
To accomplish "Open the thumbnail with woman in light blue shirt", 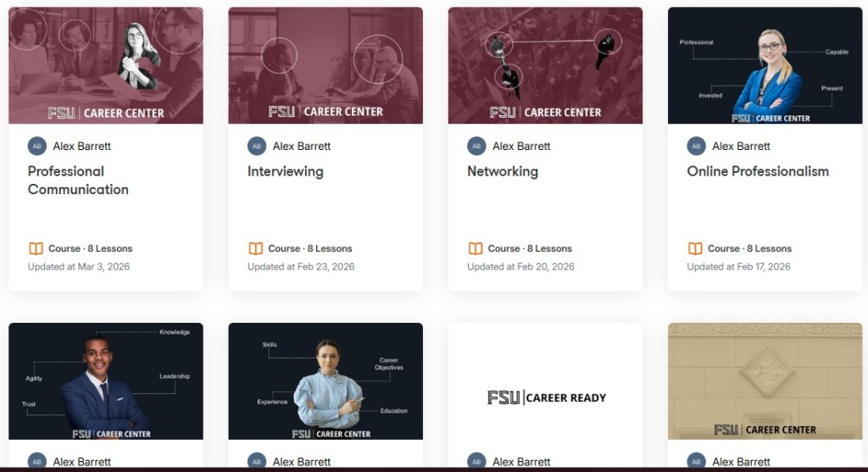I will coord(325,381).
